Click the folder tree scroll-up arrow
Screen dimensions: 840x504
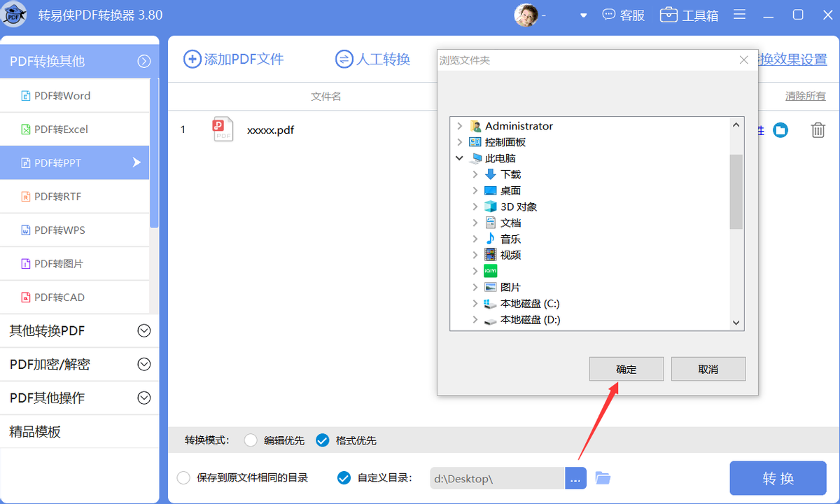tap(736, 125)
